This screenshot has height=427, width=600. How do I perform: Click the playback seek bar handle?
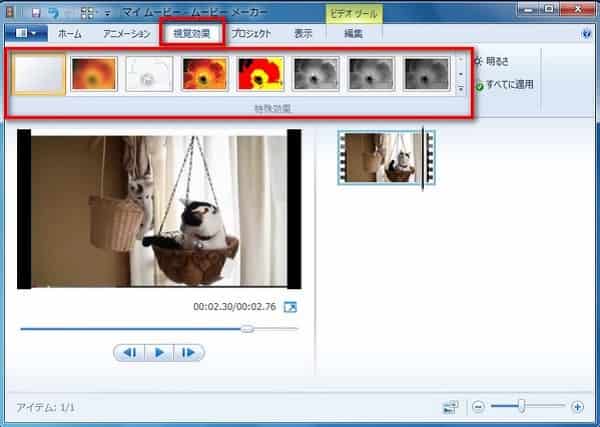point(247,329)
